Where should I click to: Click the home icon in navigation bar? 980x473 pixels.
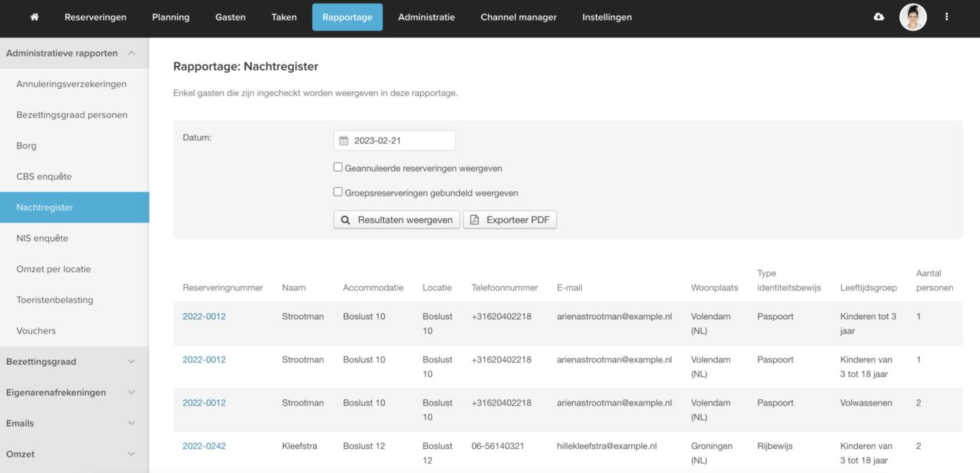pos(35,17)
